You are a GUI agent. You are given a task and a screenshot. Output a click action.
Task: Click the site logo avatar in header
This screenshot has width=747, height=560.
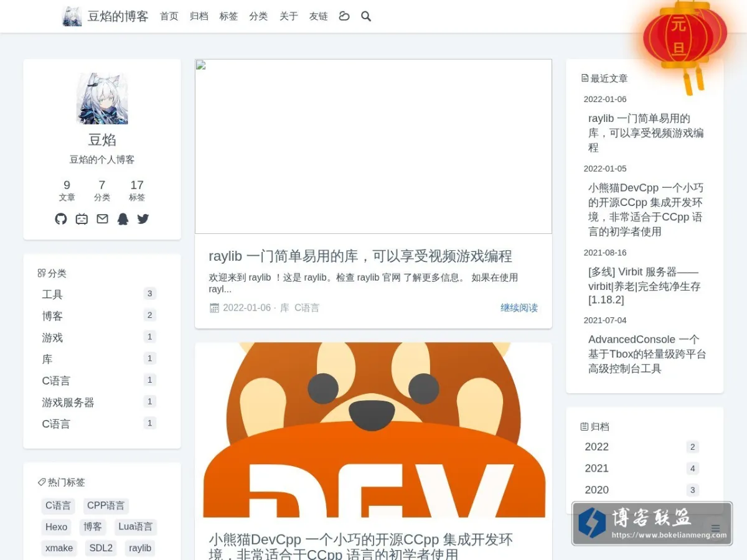[72, 16]
